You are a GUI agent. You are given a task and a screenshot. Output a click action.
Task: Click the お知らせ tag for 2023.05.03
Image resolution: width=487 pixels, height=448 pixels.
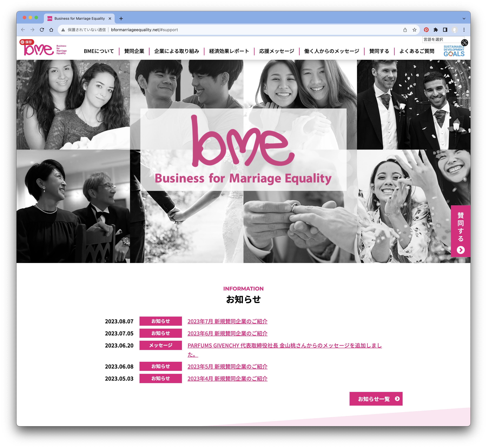click(x=161, y=378)
